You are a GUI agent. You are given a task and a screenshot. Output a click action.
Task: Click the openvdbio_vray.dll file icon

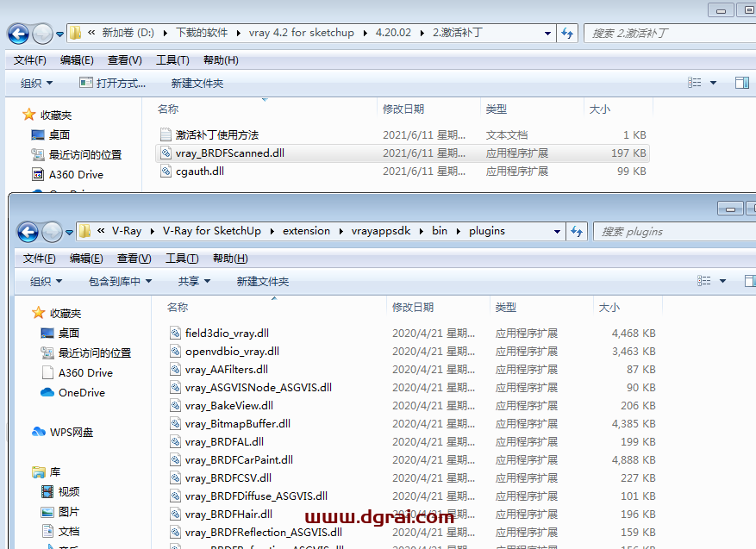[176, 351]
